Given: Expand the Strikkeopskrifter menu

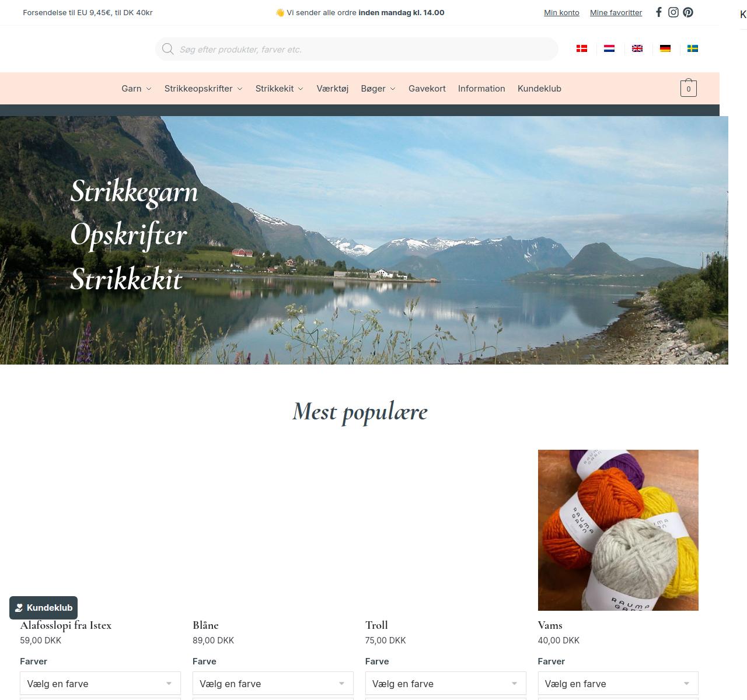Looking at the screenshot, I should click(204, 89).
